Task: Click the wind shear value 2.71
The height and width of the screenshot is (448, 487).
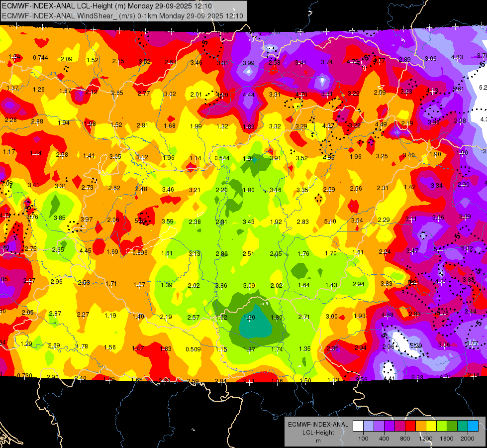Action: [x=304, y=317]
